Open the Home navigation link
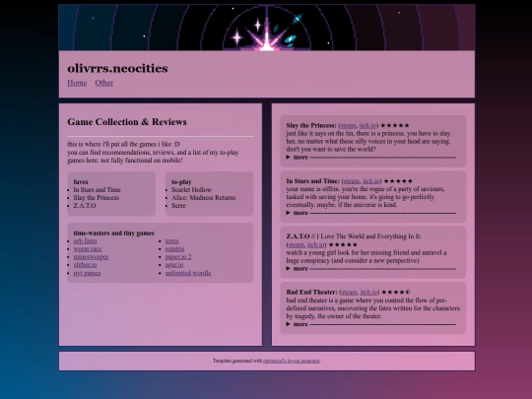 tap(77, 83)
